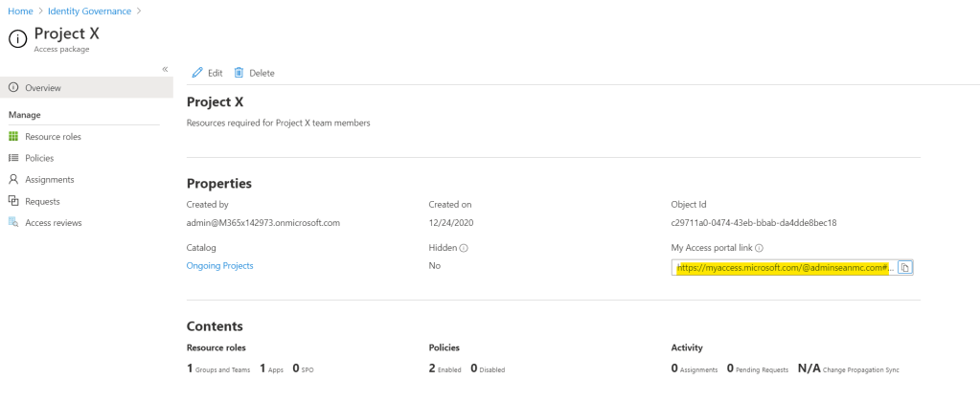The width and height of the screenshot is (980, 402).
Task: Open the Policies menu item
Action: [39, 158]
